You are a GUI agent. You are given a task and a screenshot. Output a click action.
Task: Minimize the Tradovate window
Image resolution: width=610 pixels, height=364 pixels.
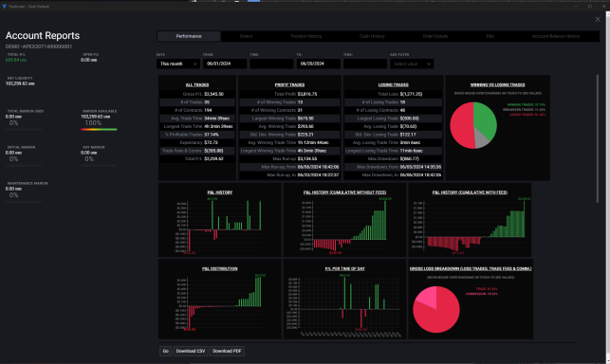click(x=576, y=7)
